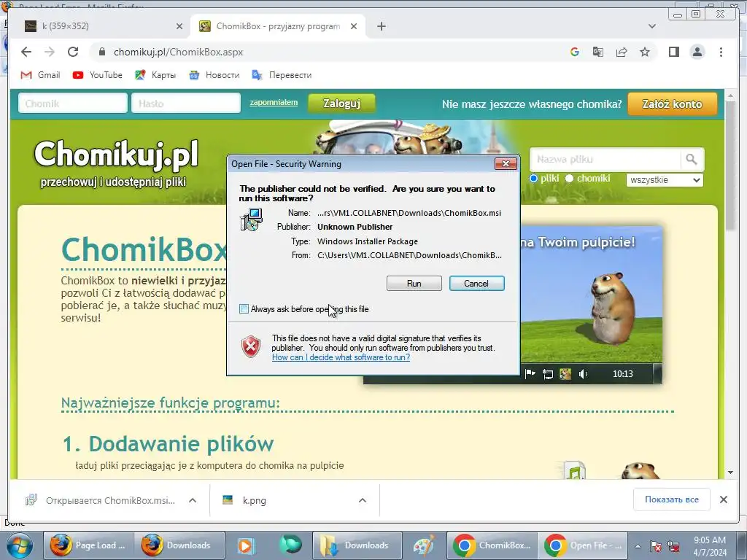Open Новости bookmark
Screen dimensions: 747x560
click(214, 75)
